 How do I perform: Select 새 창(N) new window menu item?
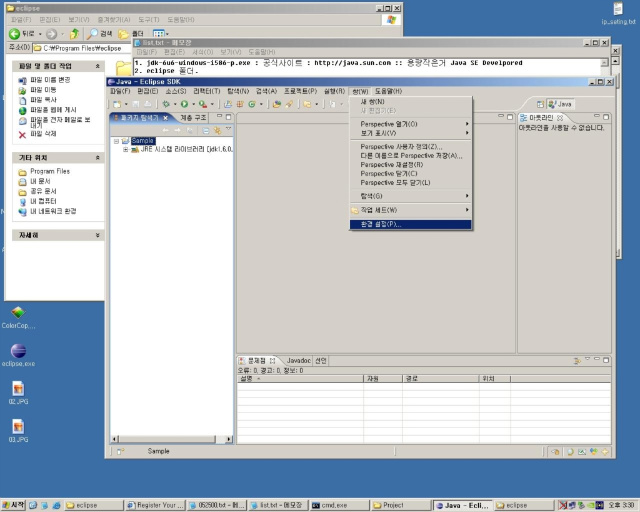pyautogui.click(x=411, y=102)
